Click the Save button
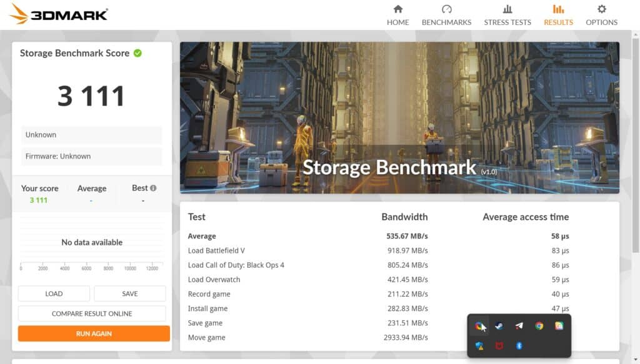Image resolution: width=640 pixels, height=364 pixels. coord(130,293)
